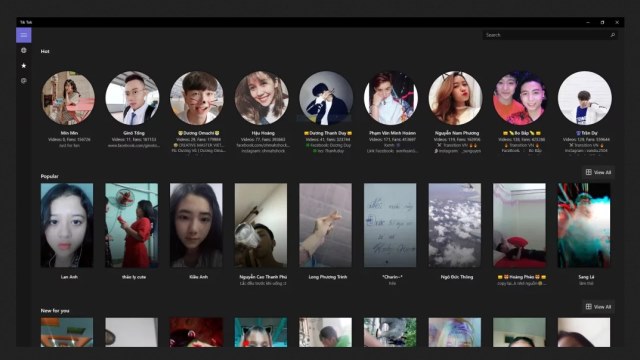The height and width of the screenshot is (360, 640).
Task: Select the Ngô Đức Thông caption
Action: (x=457, y=277)
